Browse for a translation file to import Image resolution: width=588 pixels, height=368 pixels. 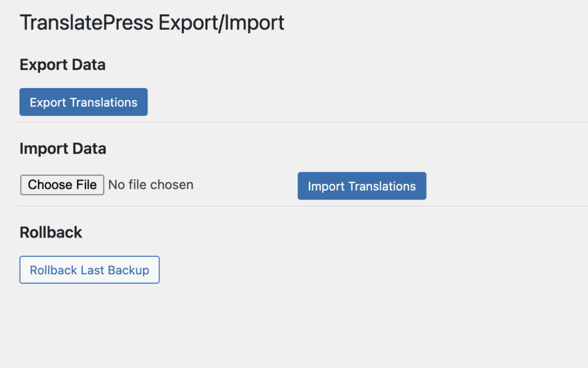pos(62,185)
